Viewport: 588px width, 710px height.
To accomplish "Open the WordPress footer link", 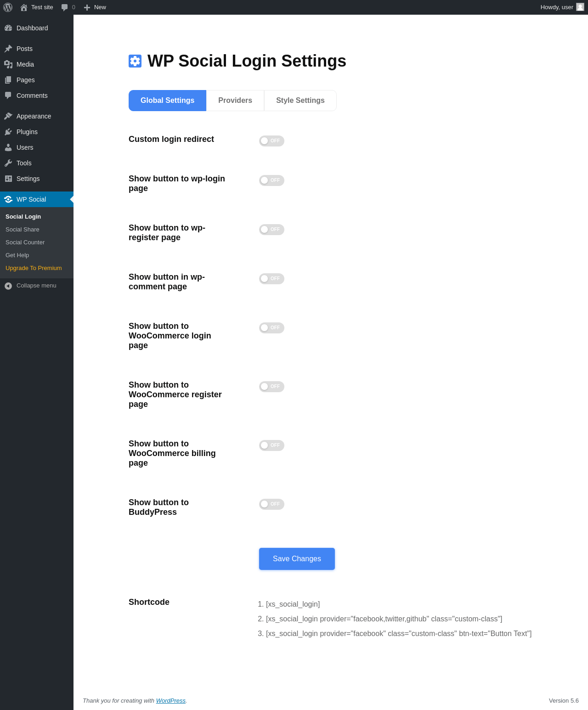I will (171, 701).
